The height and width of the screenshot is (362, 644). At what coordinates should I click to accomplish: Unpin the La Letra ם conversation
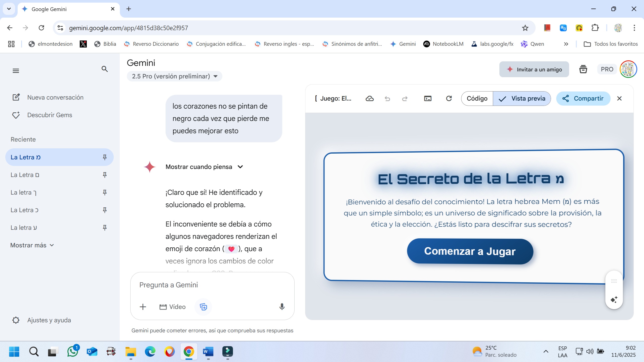click(105, 175)
